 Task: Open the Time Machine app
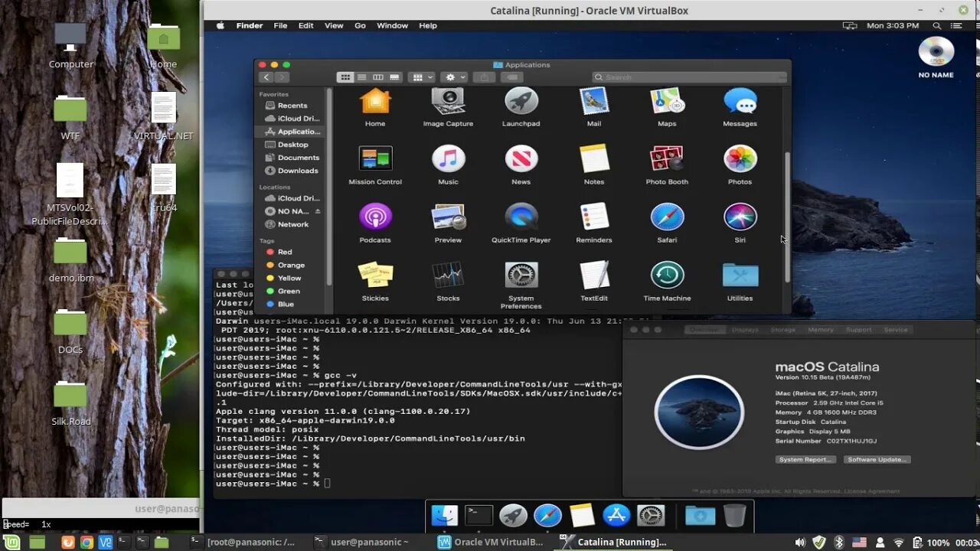pyautogui.click(x=667, y=275)
